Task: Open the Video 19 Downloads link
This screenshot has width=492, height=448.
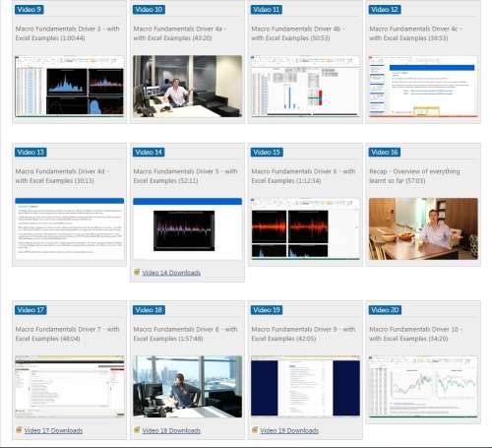Action: (289, 430)
